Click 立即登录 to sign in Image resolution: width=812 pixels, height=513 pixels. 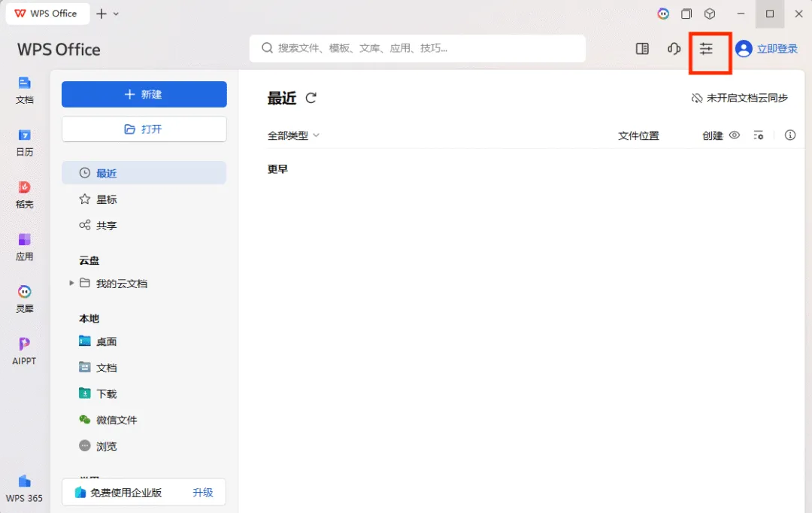(x=777, y=49)
